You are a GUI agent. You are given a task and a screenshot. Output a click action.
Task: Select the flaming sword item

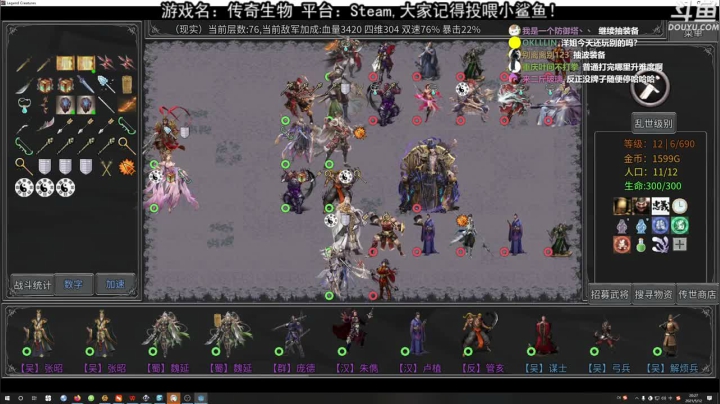pyautogui.click(x=127, y=105)
